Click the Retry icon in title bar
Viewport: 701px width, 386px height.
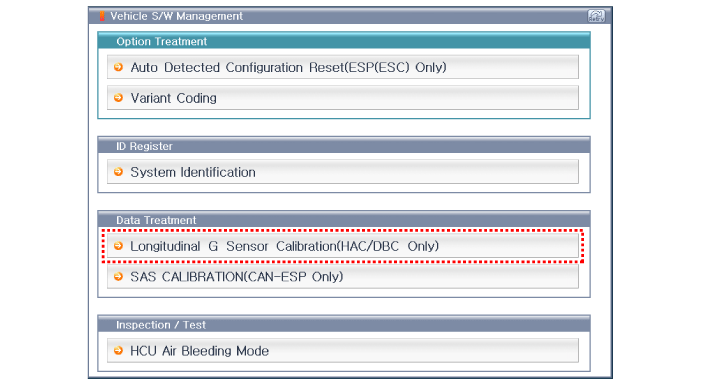[x=596, y=17]
